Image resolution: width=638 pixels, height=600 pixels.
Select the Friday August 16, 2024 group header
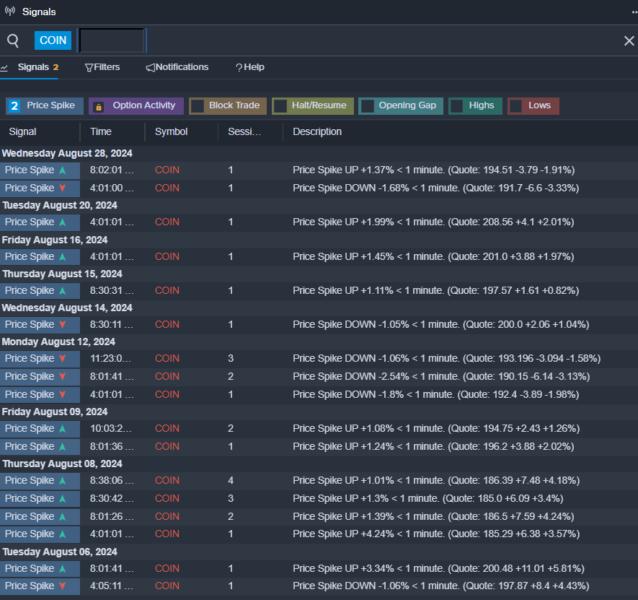point(55,240)
